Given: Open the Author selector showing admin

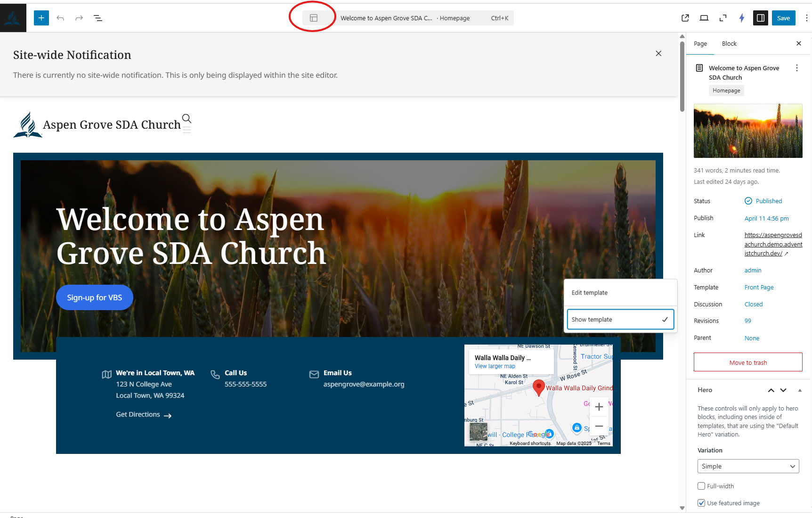Looking at the screenshot, I should pyautogui.click(x=753, y=270).
